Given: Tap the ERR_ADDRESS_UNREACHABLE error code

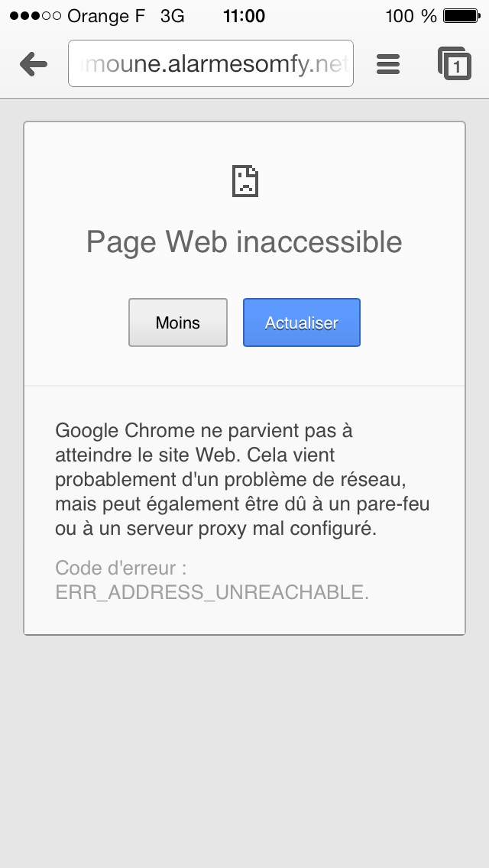Looking at the screenshot, I should [x=212, y=592].
